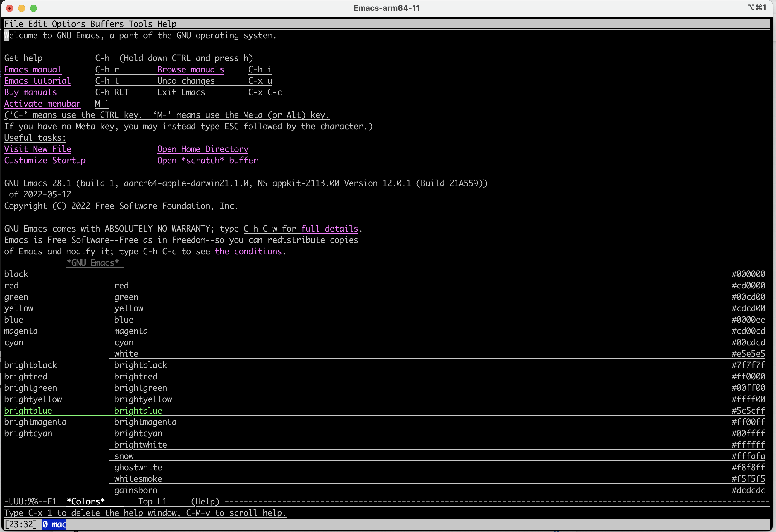Viewport: 776px width, 532px height.
Task: Click the #5c5cff hex value
Action: coord(748,410)
